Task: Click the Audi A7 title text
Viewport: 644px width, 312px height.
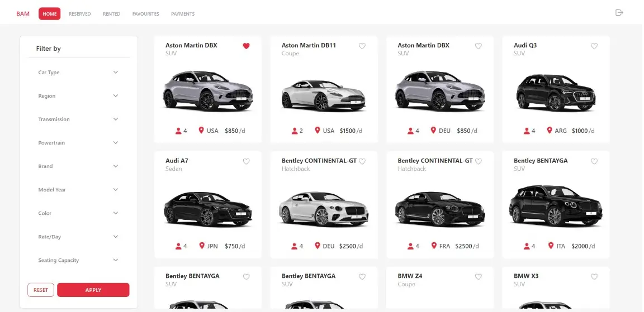Action: 177,161
